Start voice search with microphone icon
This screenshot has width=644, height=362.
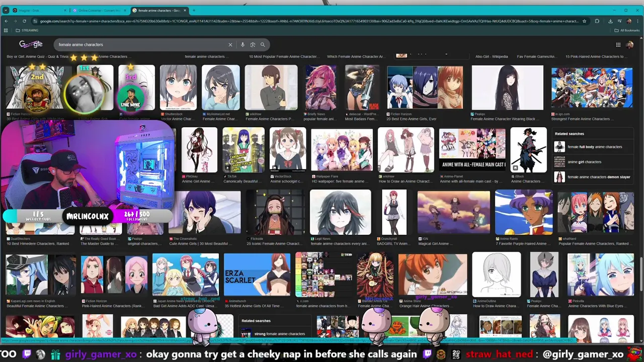[x=243, y=45]
